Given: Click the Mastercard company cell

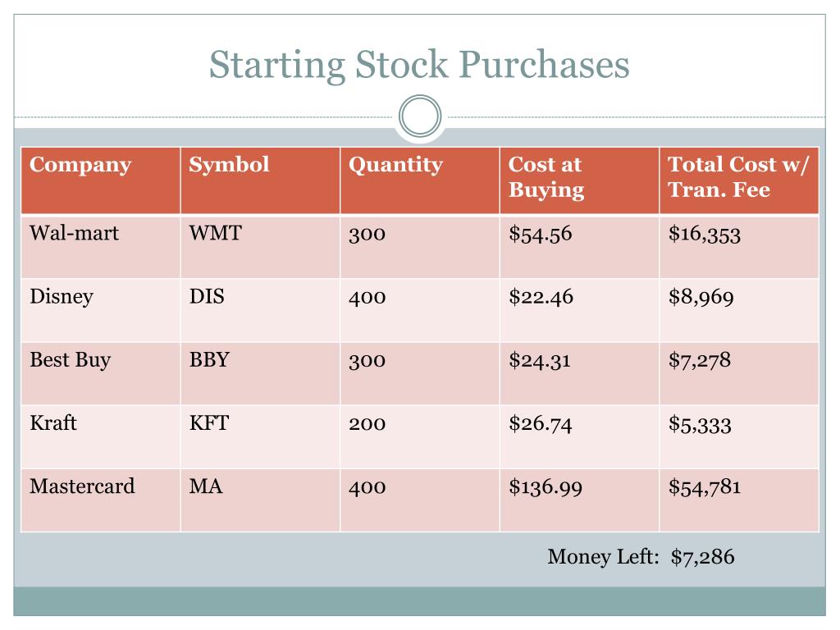Looking at the screenshot, I should (101, 500).
